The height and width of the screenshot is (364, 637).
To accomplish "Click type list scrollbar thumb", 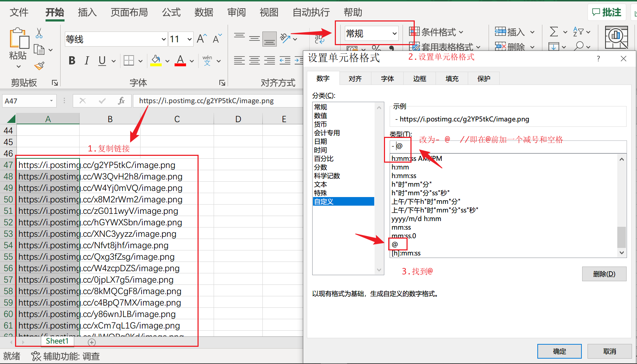I will point(622,237).
